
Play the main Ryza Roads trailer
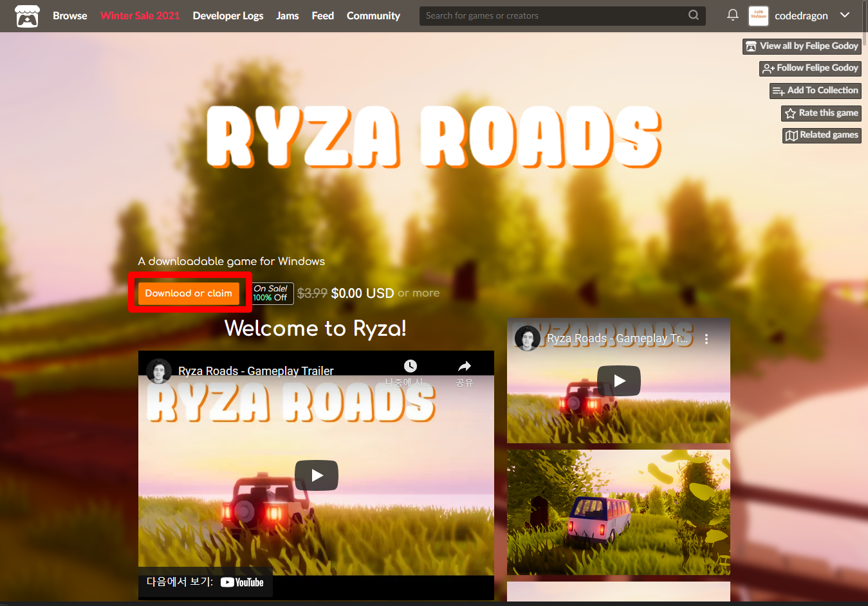316,475
